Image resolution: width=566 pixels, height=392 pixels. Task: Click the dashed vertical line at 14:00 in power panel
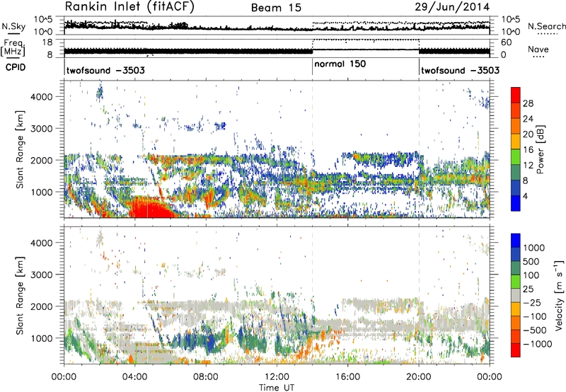(312, 149)
